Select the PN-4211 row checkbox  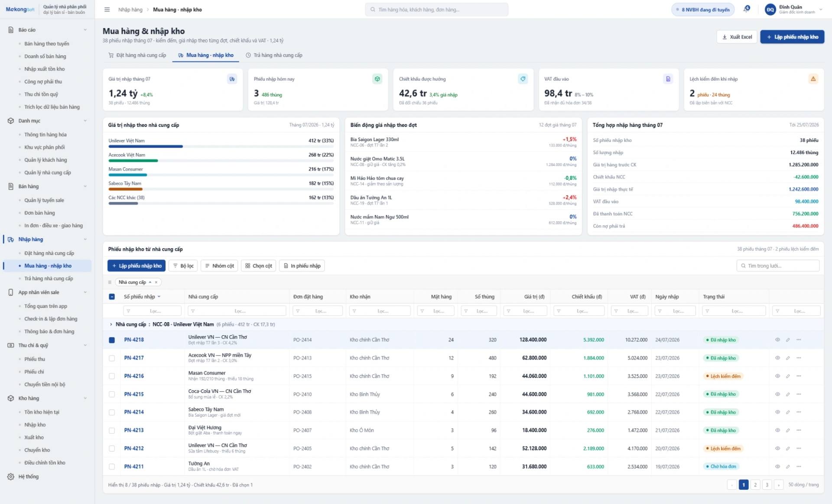[112, 467]
